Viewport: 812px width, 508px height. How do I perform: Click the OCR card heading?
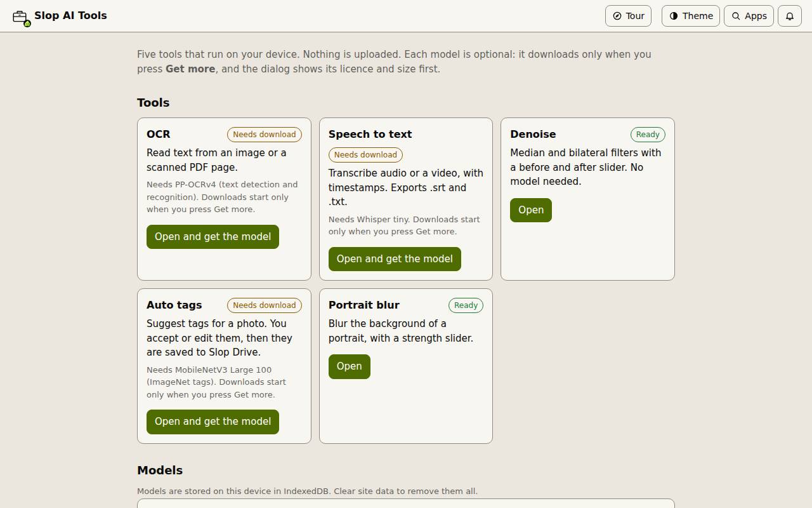[159, 134]
